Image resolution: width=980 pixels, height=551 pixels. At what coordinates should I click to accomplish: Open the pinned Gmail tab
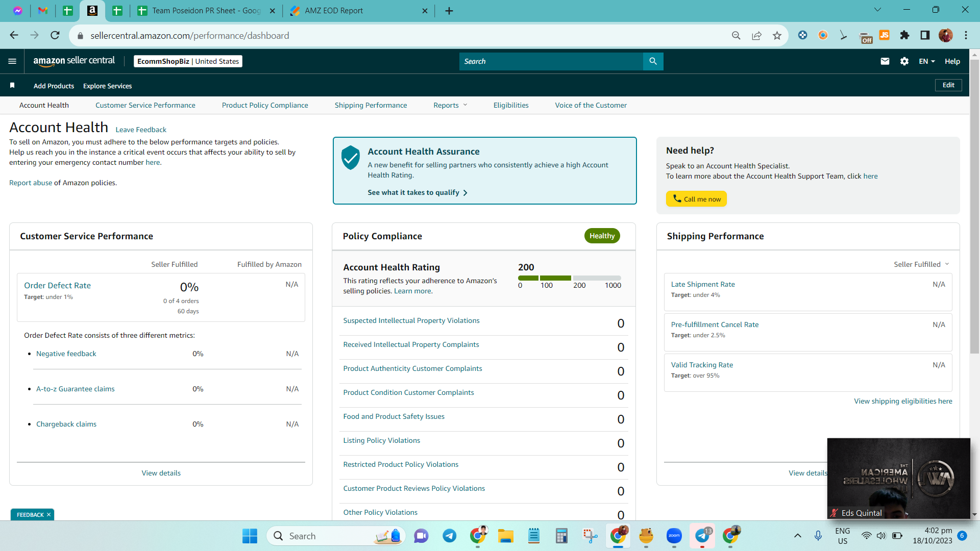(43, 11)
